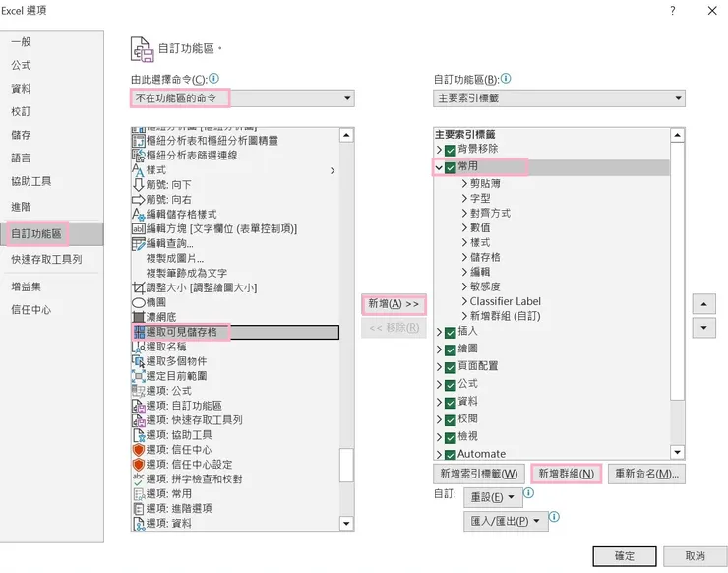Screen dimensions: 728x573
Task: Open the 重設(E) dropdown button
Action: 493,497
